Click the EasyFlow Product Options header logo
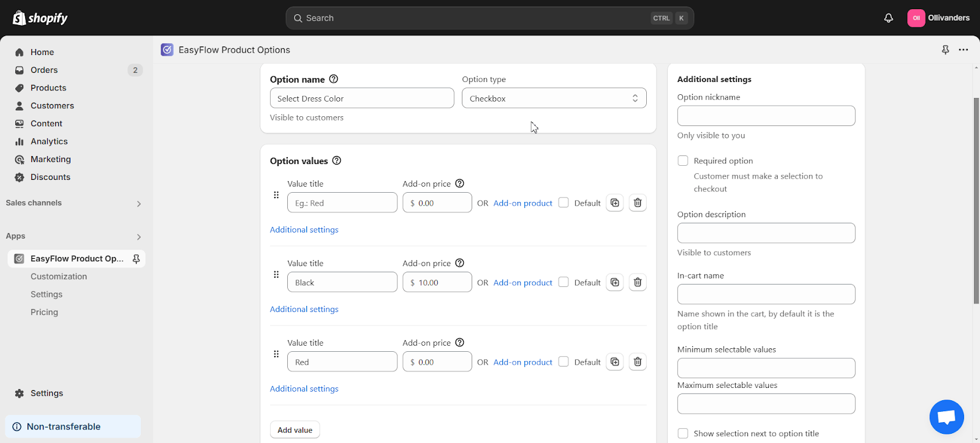The height and width of the screenshot is (443, 980). [x=167, y=50]
